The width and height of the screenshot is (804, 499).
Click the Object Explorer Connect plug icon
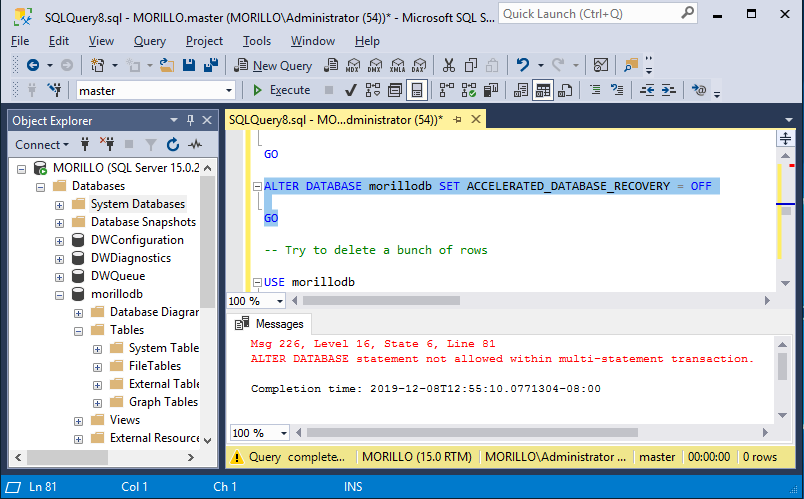(x=85, y=145)
